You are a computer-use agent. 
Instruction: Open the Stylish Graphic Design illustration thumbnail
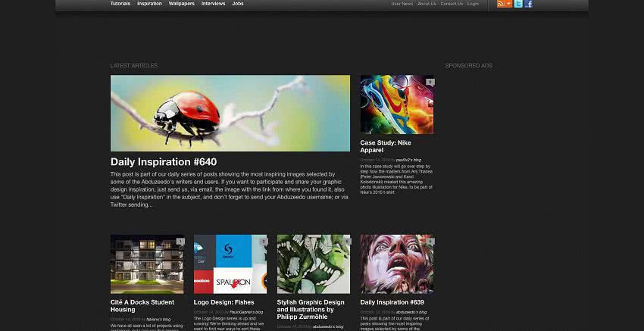click(313, 264)
